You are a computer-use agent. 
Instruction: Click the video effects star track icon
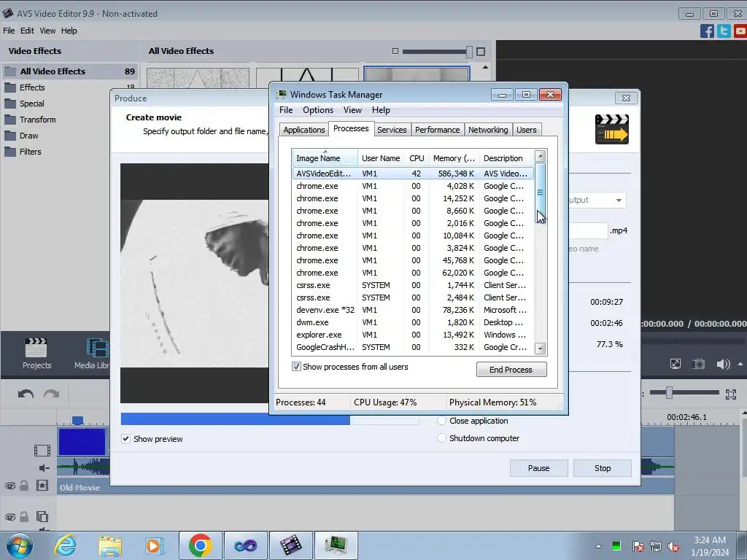[42, 486]
